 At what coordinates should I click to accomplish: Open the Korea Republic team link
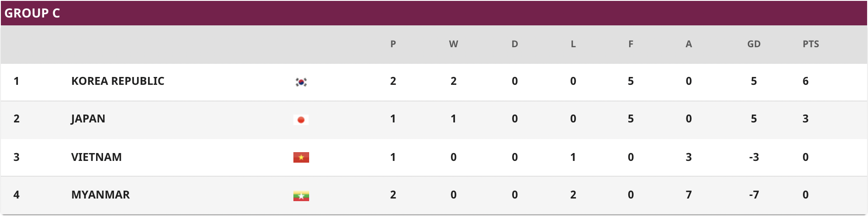coord(118,81)
